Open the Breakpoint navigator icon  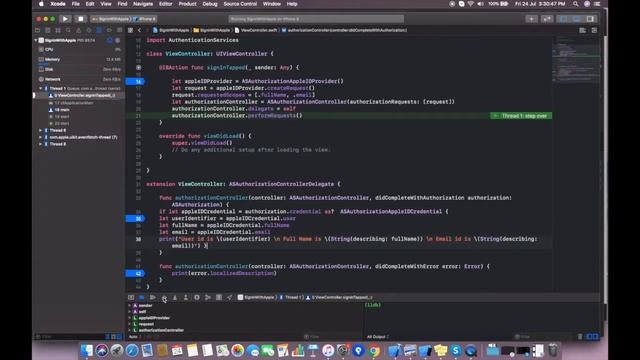pyautogui.click(x=109, y=30)
